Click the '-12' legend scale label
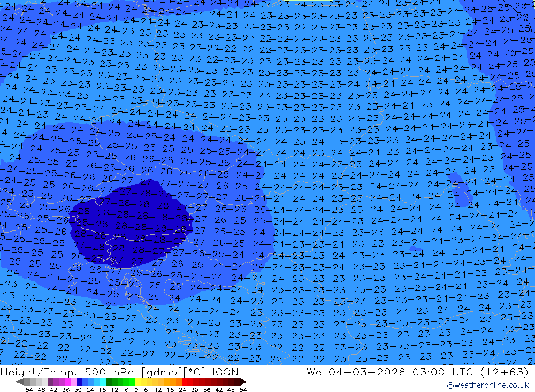 (112, 390)
